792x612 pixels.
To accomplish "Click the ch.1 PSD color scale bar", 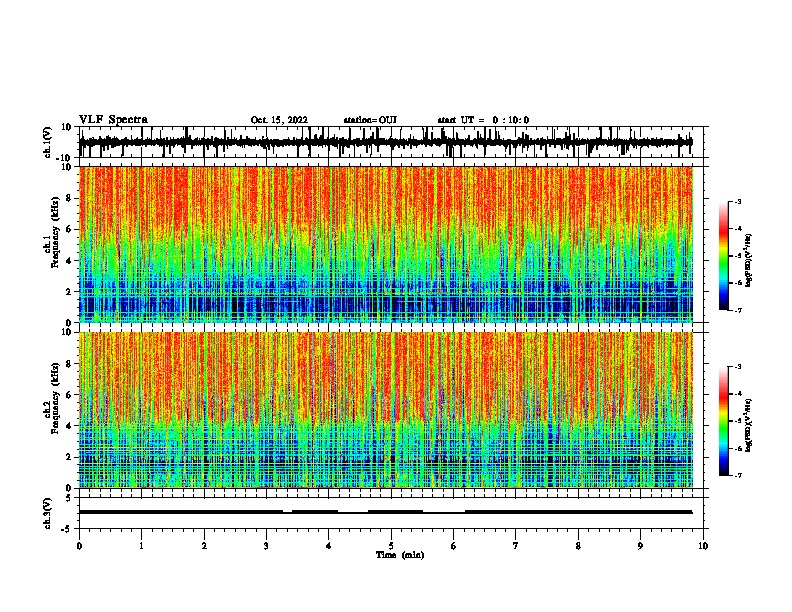I will pos(724,256).
